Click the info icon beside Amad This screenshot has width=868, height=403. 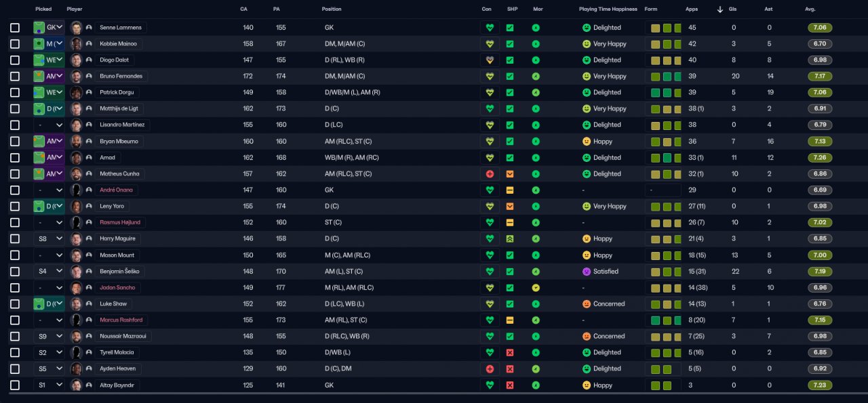(89, 158)
